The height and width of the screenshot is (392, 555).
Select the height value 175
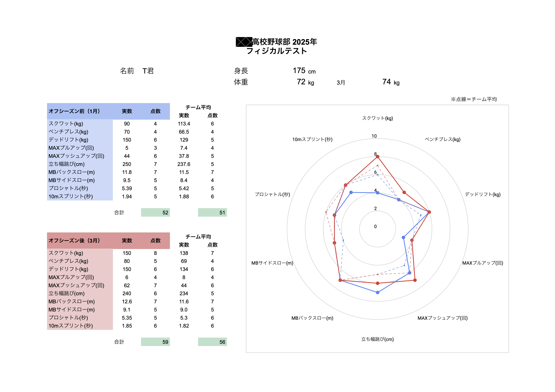tap(299, 71)
